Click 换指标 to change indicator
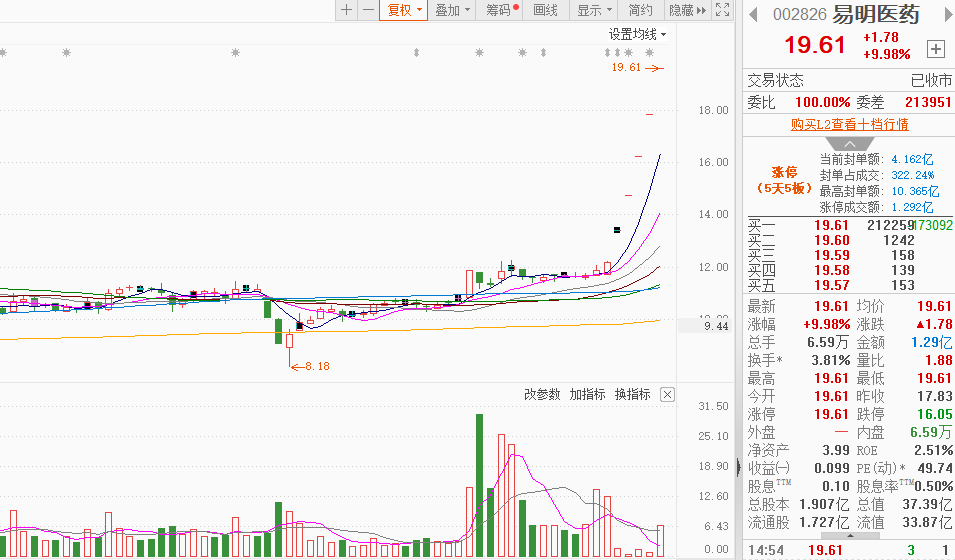The image size is (955, 560). [x=632, y=394]
